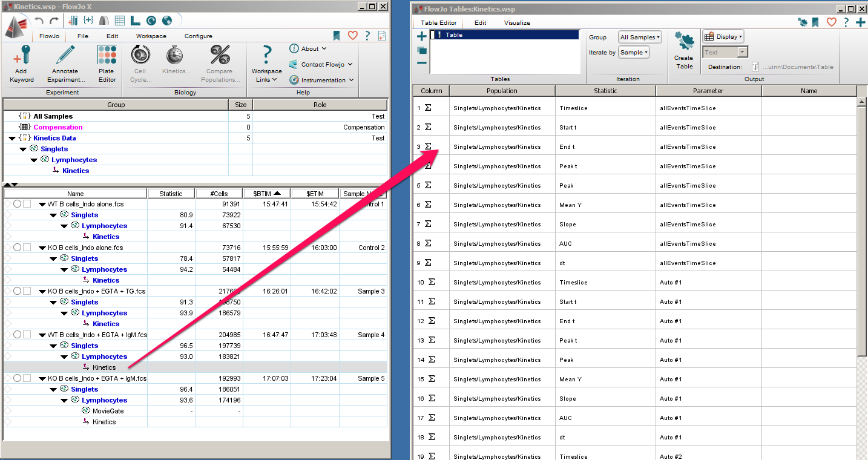
Task: Select the circle marker for KO B cells_Indo + EGTA + TG.fcs
Action: (18, 291)
